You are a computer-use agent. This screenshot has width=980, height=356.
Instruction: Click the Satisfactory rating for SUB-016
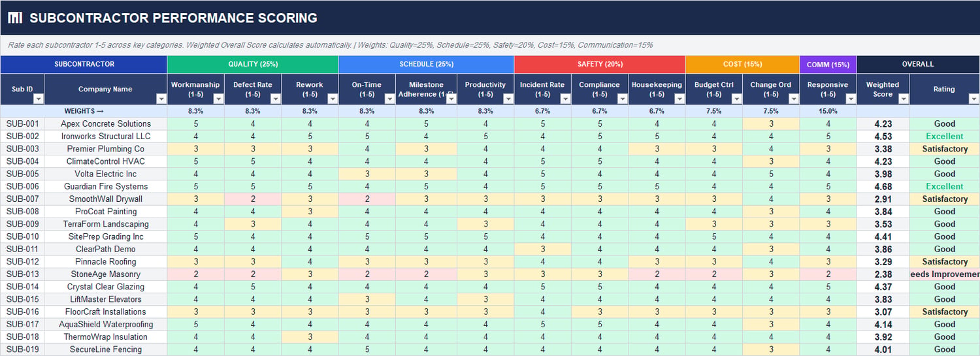(944, 312)
